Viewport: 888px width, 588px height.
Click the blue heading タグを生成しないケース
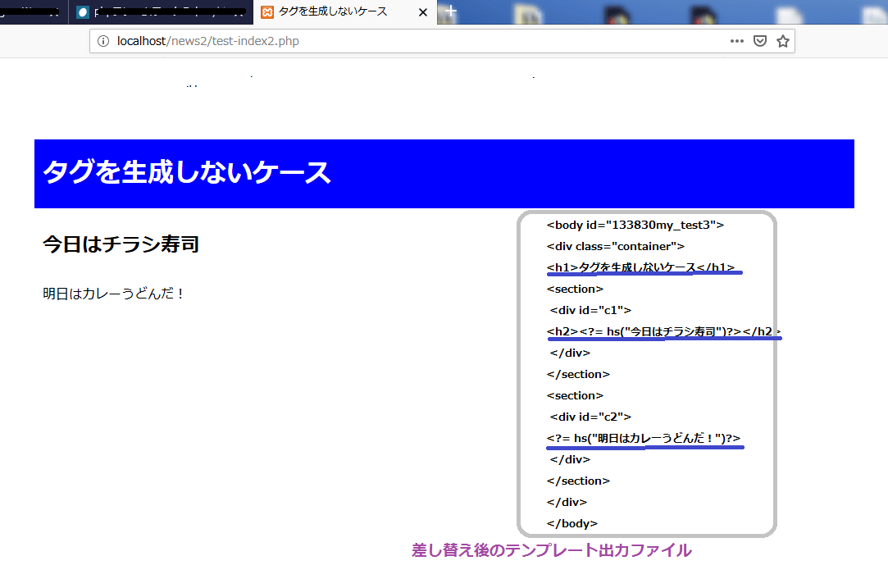(x=187, y=172)
